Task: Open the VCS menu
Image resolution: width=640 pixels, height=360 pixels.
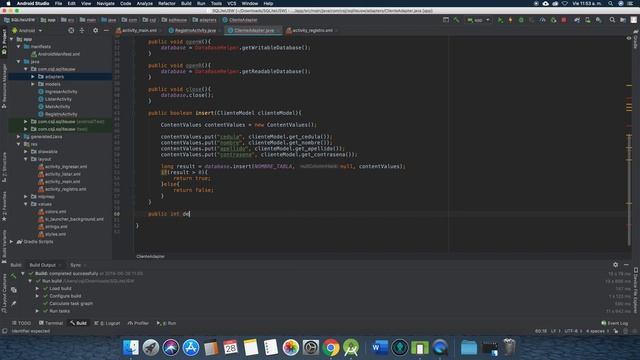Action: click(231, 3)
